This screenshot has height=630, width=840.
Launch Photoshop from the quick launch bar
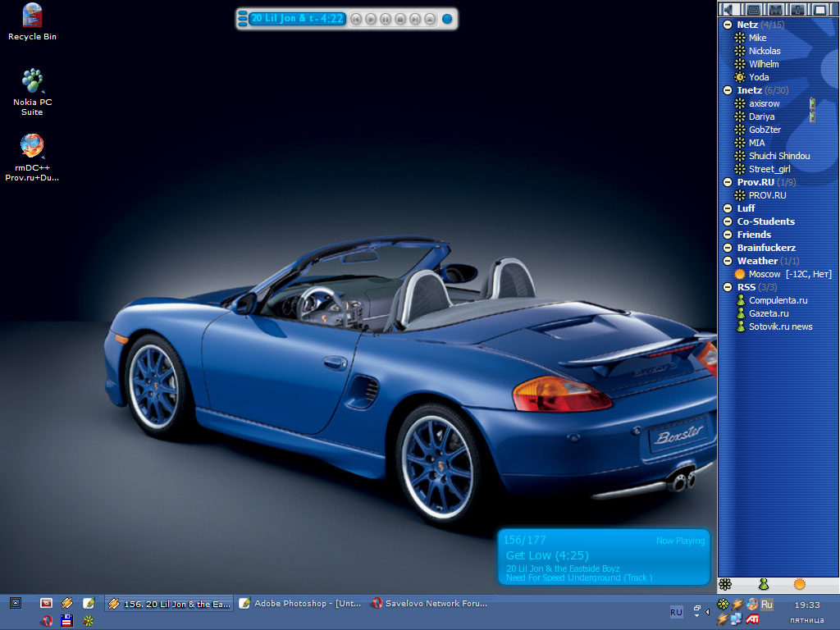tap(89, 603)
